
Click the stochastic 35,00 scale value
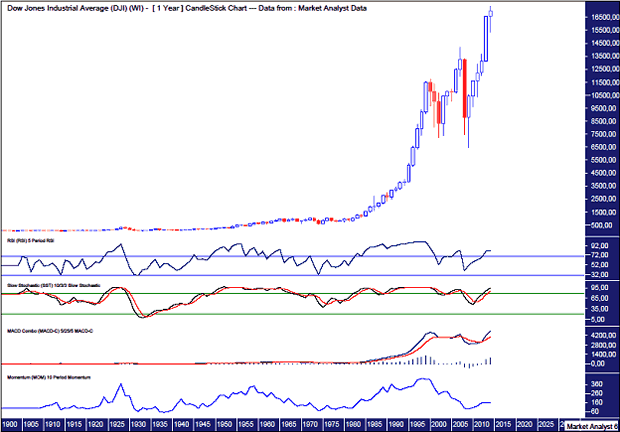601,309
